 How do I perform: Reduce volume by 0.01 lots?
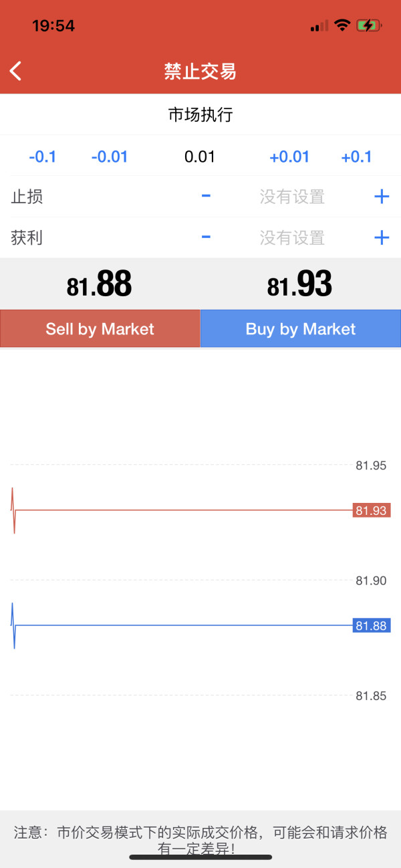tap(110, 157)
